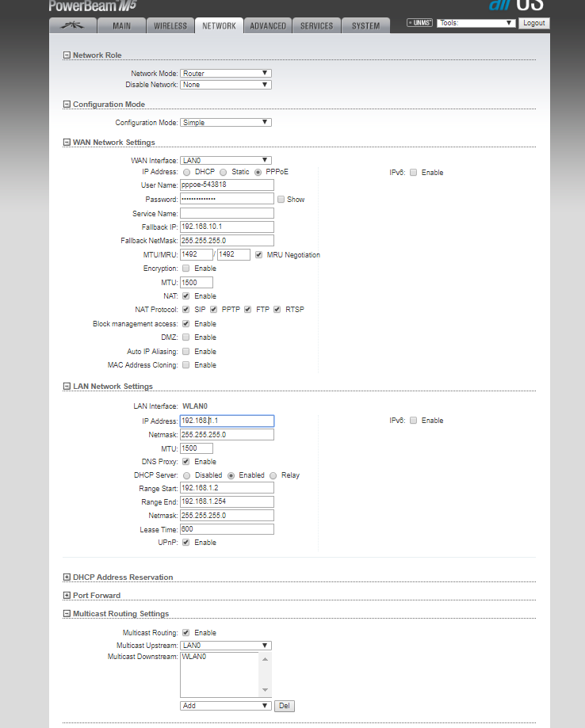Toggle NAT Enable checkbox
585x728 pixels.
pyautogui.click(x=185, y=296)
